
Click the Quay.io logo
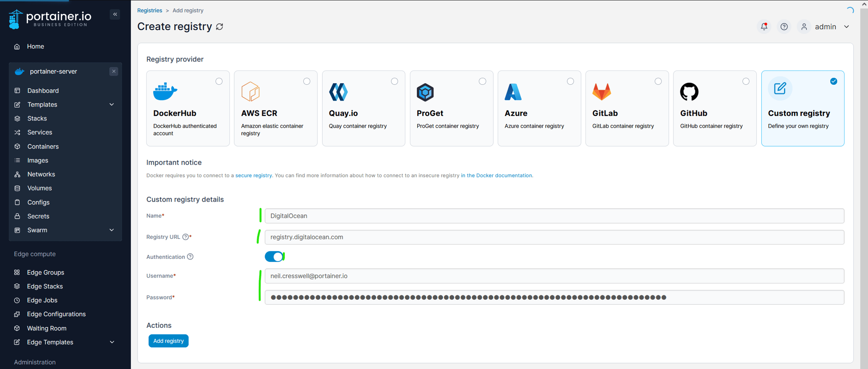tap(338, 92)
